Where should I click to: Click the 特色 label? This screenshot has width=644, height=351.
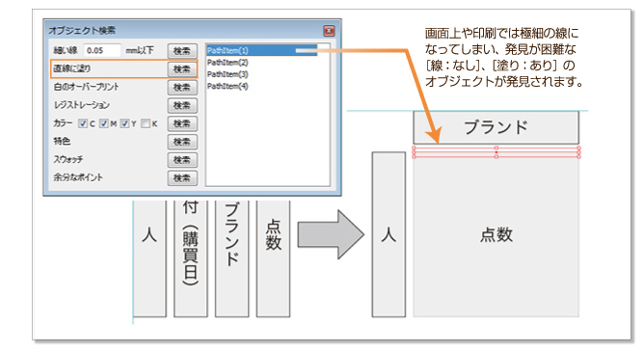click(x=62, y=141)
